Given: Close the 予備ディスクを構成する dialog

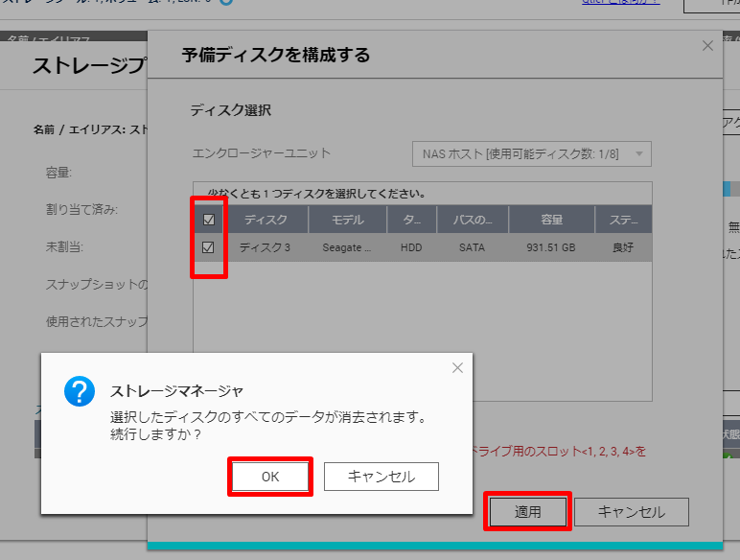Looking at the screenshot, I should click(707, 45).
